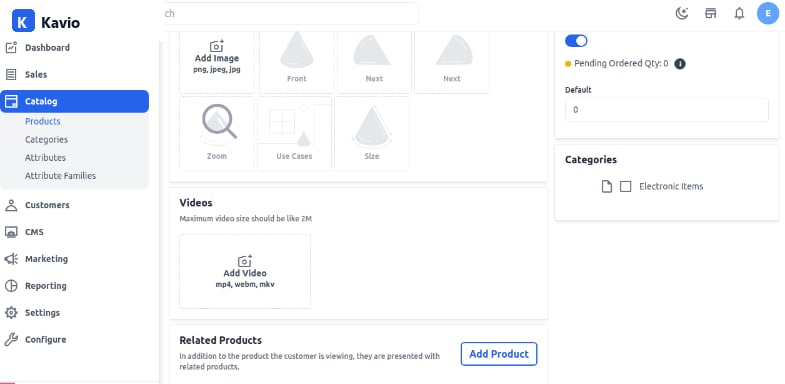
Task: Click the Settings gear icon
Action: pyautogui.click(x=11, y=313)
